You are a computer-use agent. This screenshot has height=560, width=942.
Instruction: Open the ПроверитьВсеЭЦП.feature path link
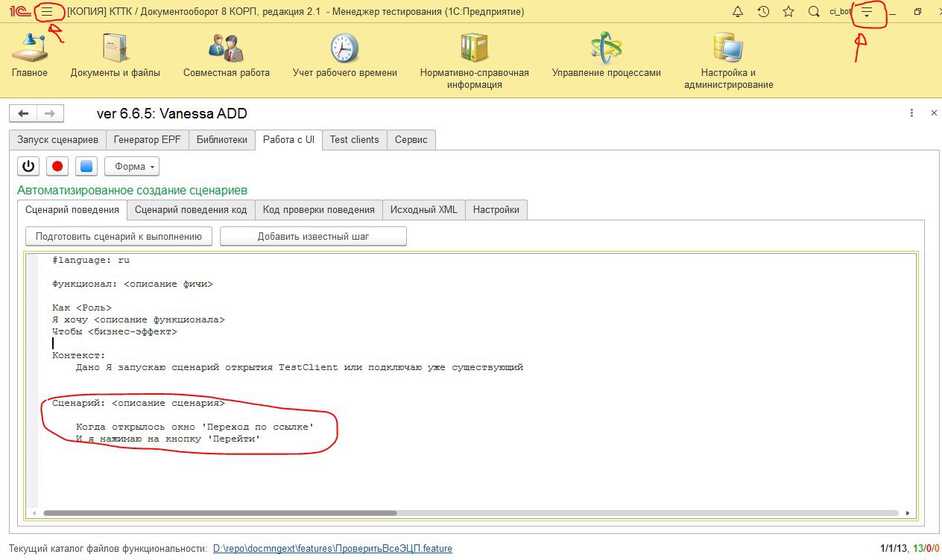(x=332, y=549)
